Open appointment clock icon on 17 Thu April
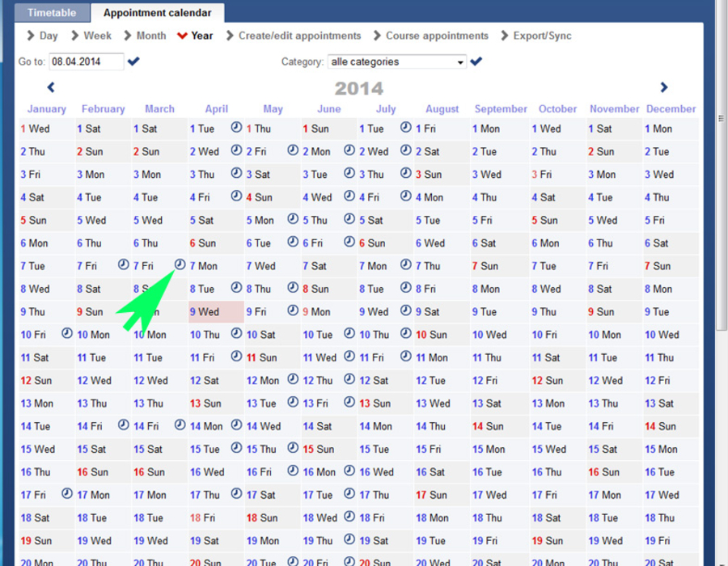The width and height of the screenshot is (728, 566). pos(236,493)
